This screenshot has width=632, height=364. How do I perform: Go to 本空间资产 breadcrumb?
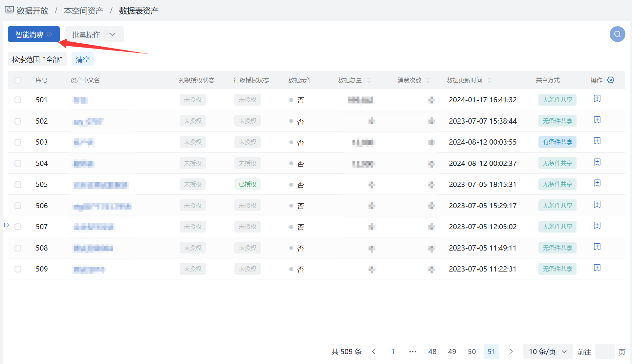[83, 11]
